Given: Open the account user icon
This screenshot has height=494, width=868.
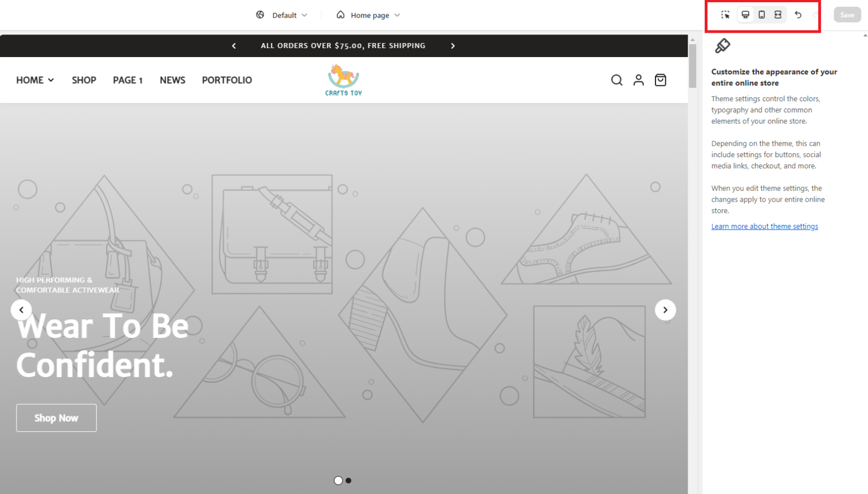Looking at the screenshot, I should (639, 80).
